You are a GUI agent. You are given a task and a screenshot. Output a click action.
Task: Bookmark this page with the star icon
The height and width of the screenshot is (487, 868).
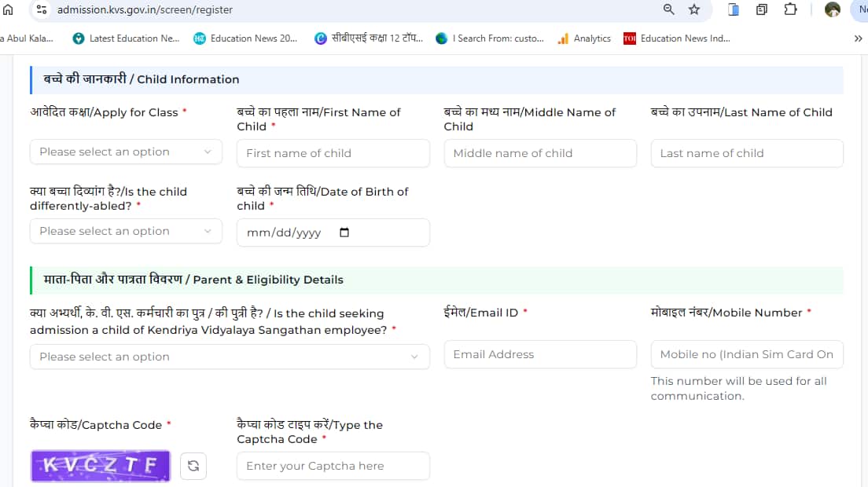[693, 9]
